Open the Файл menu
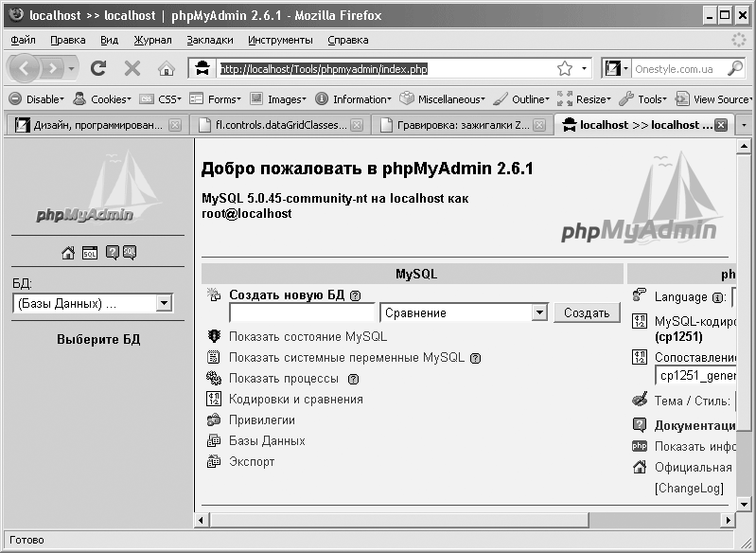Screen dimensions: 756x553 click(23, 40)
